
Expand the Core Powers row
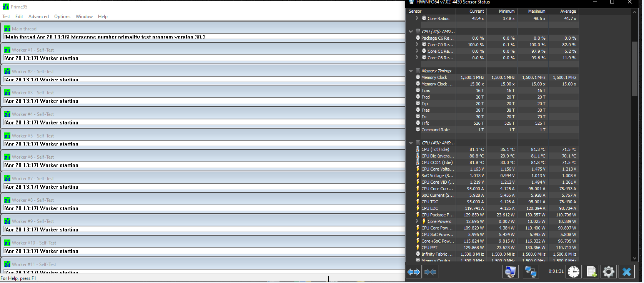coord(417,221)
